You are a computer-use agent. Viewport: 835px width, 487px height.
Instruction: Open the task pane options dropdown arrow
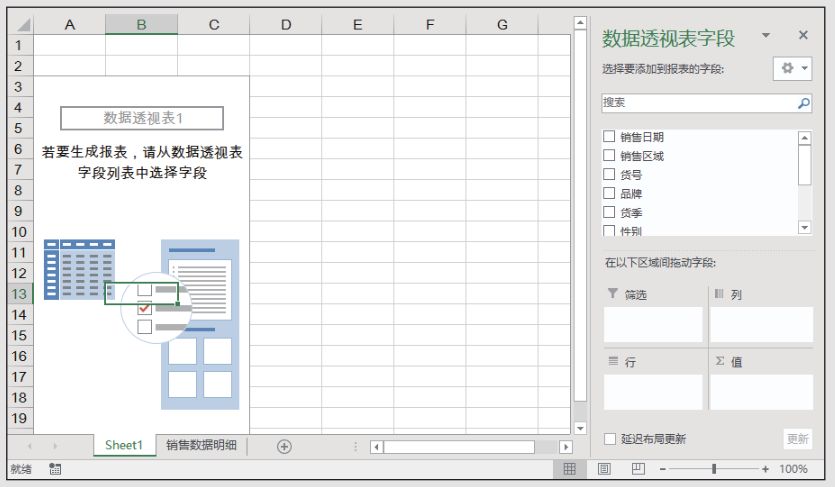(766, 35)
